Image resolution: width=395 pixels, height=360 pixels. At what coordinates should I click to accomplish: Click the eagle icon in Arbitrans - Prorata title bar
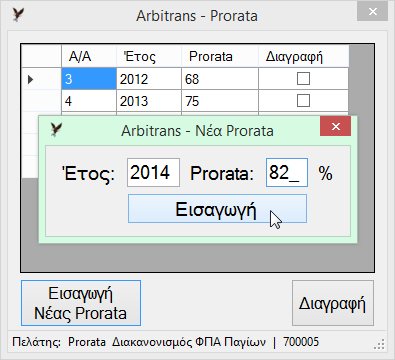pos(18,15)
